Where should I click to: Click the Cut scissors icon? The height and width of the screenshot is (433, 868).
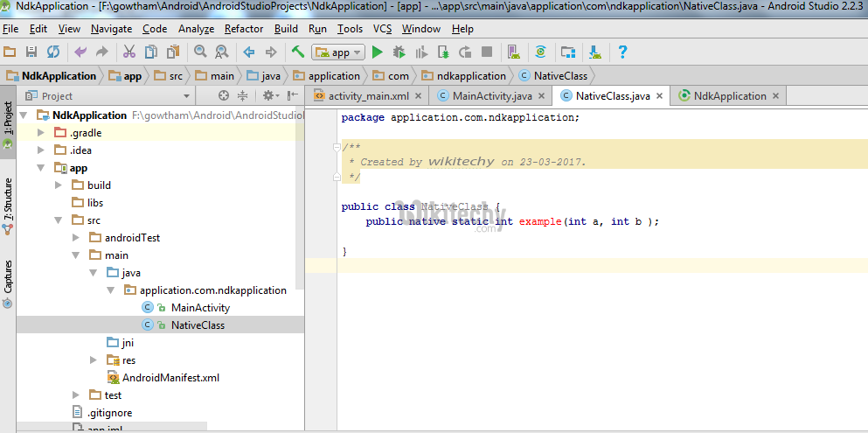(x=128, y=52)
